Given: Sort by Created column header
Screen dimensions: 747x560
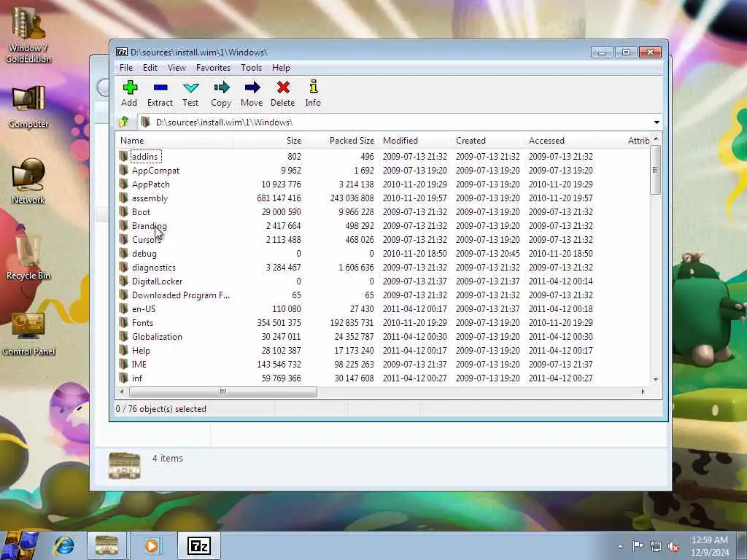Looking at the screenshot, I should 487,141.
